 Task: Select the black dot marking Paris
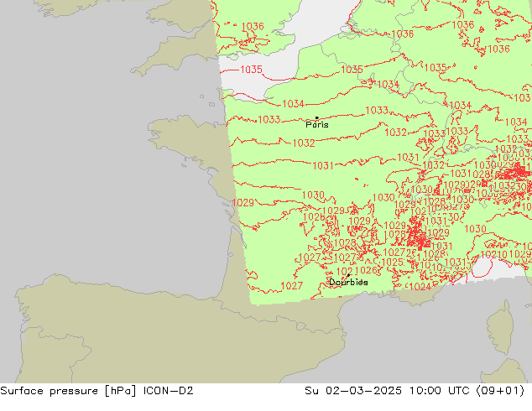pos(317,117)
